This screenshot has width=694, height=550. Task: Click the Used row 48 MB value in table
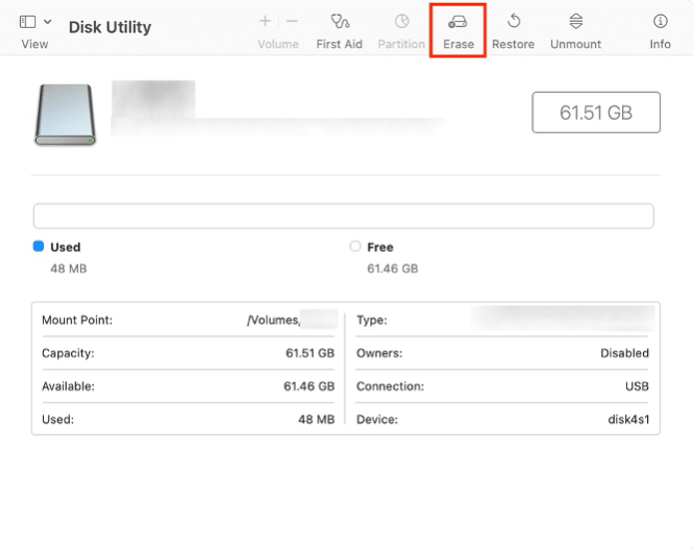(x=316, y=419)
